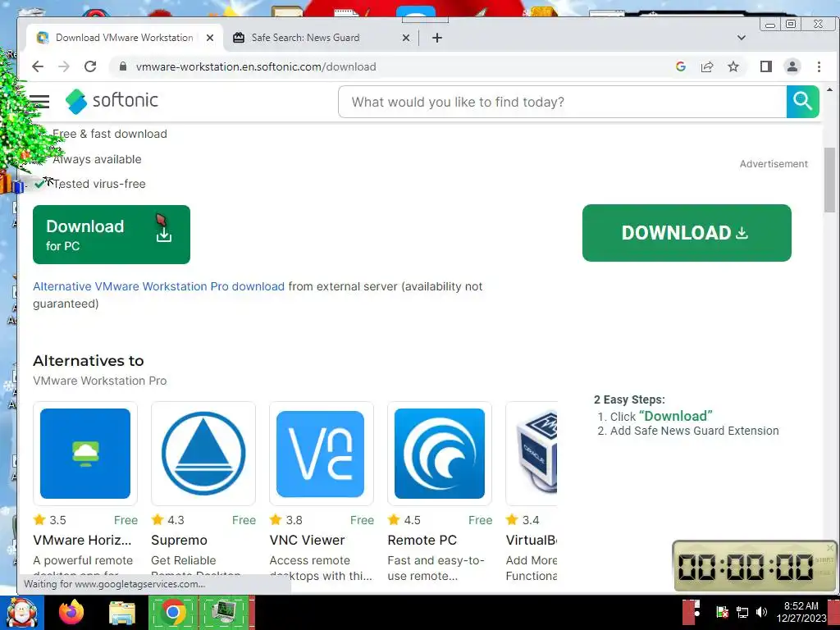Click the Chrome taskbar icon
The height and width of the screenshot is (630, 840).
(172, 612)
